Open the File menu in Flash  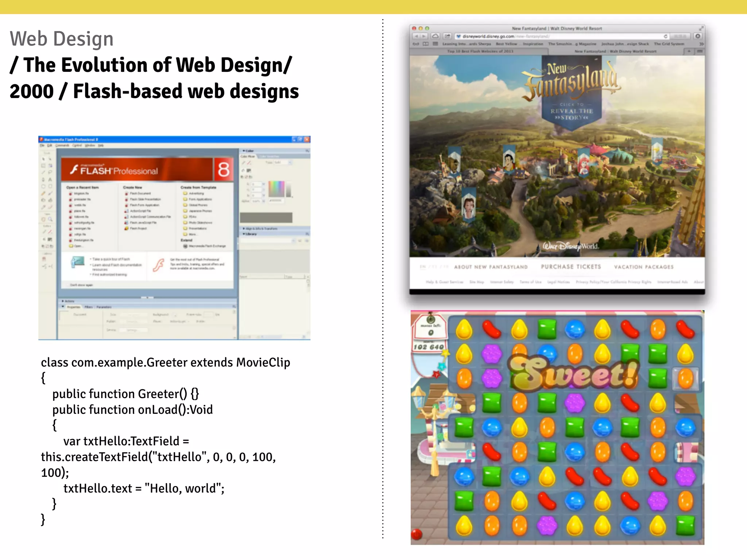42,145
